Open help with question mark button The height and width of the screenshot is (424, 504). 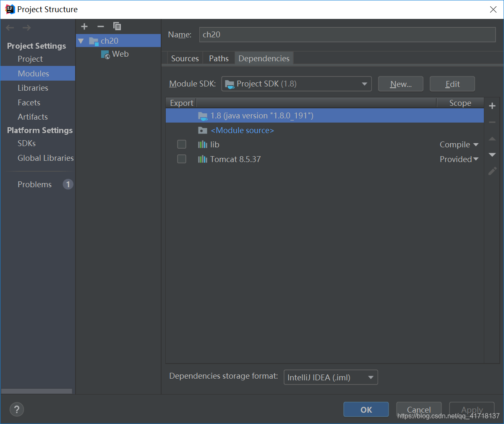[x=17, y=410]
